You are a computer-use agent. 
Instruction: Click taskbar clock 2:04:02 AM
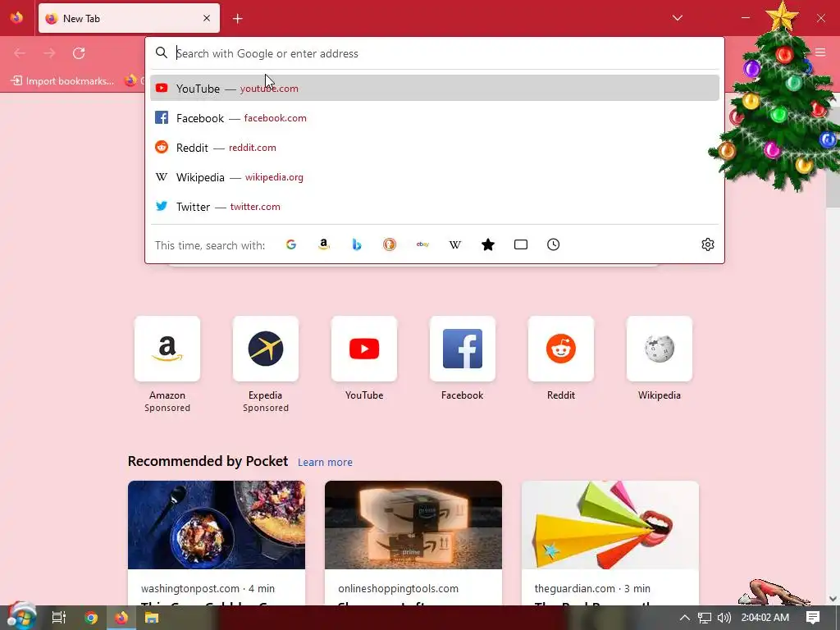[765, 618]
